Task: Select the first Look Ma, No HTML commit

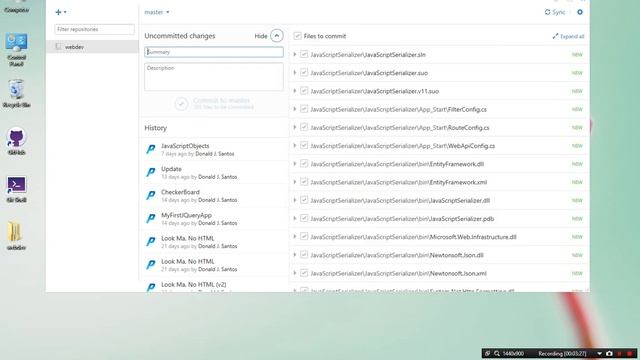Action: coord(214,242)
